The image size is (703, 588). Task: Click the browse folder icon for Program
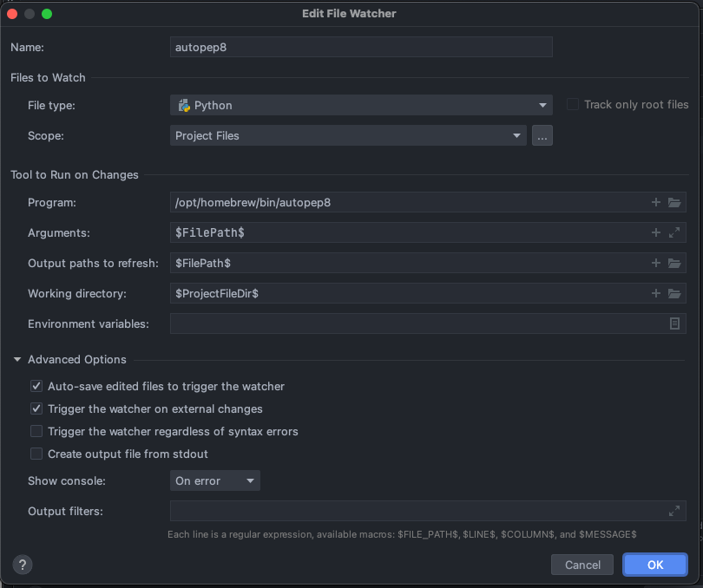pos(674,202)
